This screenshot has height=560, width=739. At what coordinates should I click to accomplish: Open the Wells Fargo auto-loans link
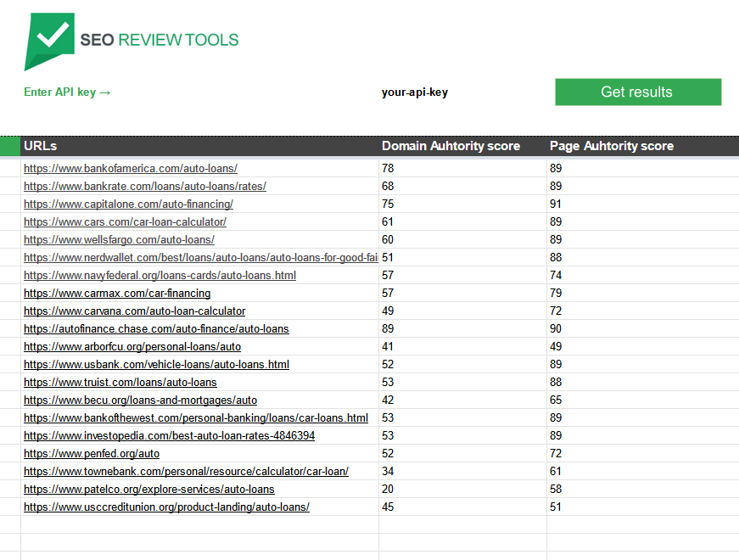(x=119, y=239)
